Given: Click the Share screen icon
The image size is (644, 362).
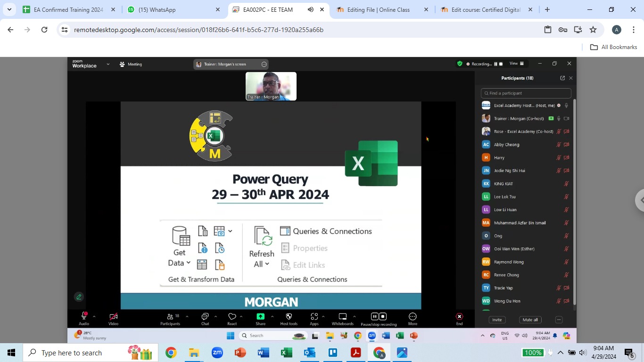Looking at the screenshot, I should [x=260, y=317].
